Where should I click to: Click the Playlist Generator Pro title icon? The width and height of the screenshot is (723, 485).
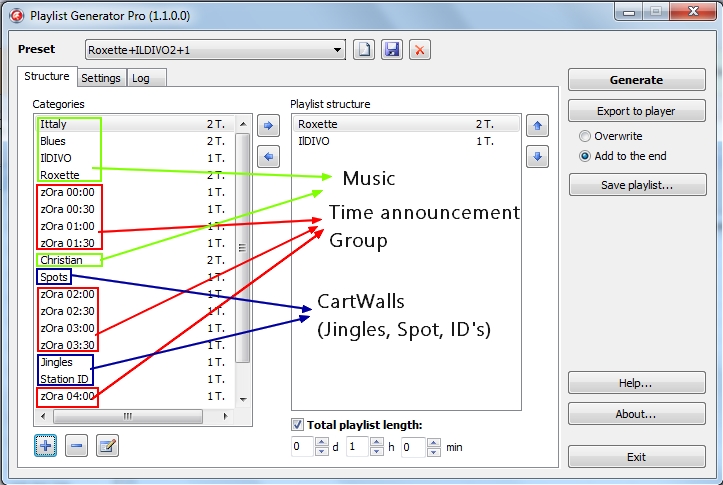(17, 16)
